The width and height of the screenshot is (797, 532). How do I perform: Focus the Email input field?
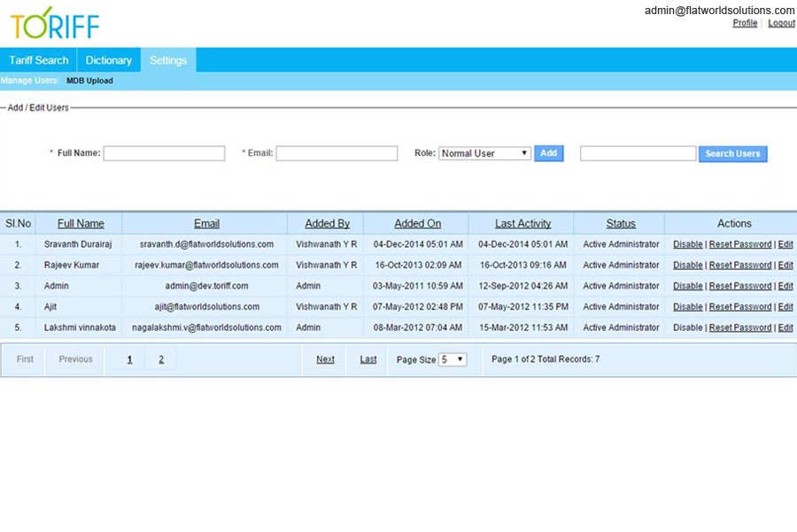point(337,153)
